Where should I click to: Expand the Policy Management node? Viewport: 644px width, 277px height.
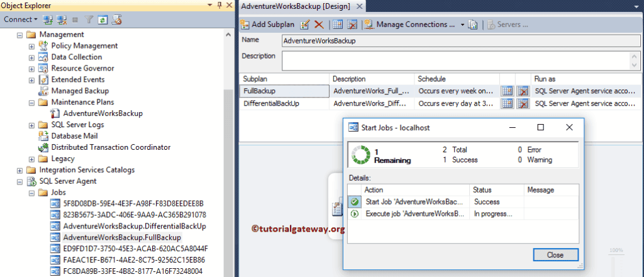click(31, 47)
